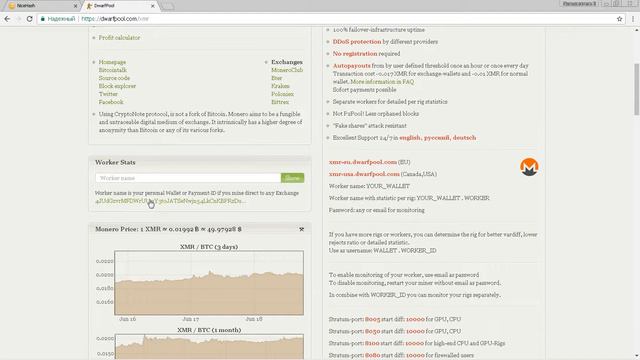Select the DwarfPool tab
Image resolution: width=640 pixels, height=360 pixels.
click(x=120, y=6)
